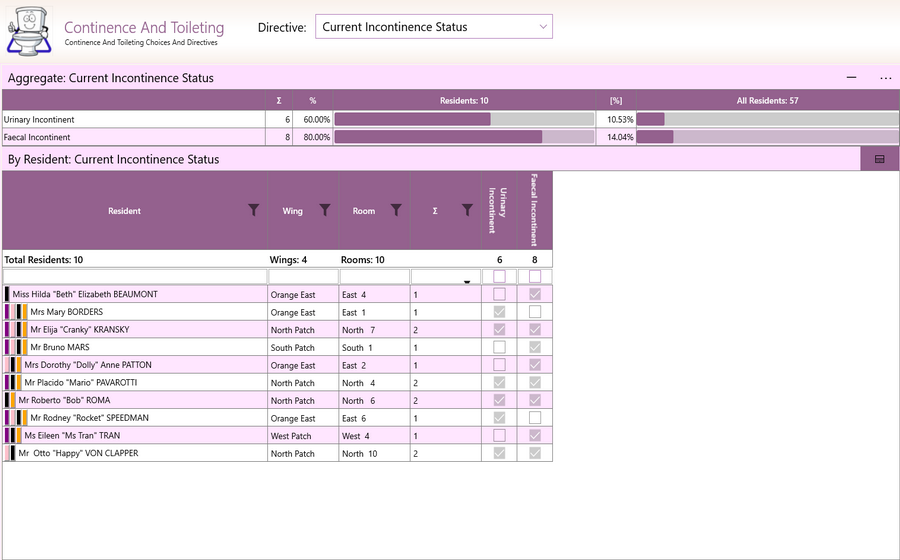
Task: Click the Residents: 10 aggregate header
Action: point(464,100)
